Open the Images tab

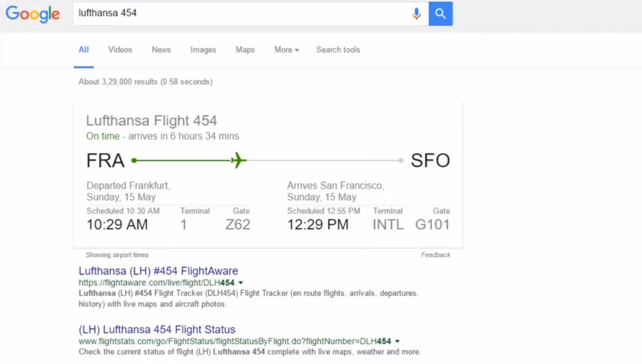[203, 50]
